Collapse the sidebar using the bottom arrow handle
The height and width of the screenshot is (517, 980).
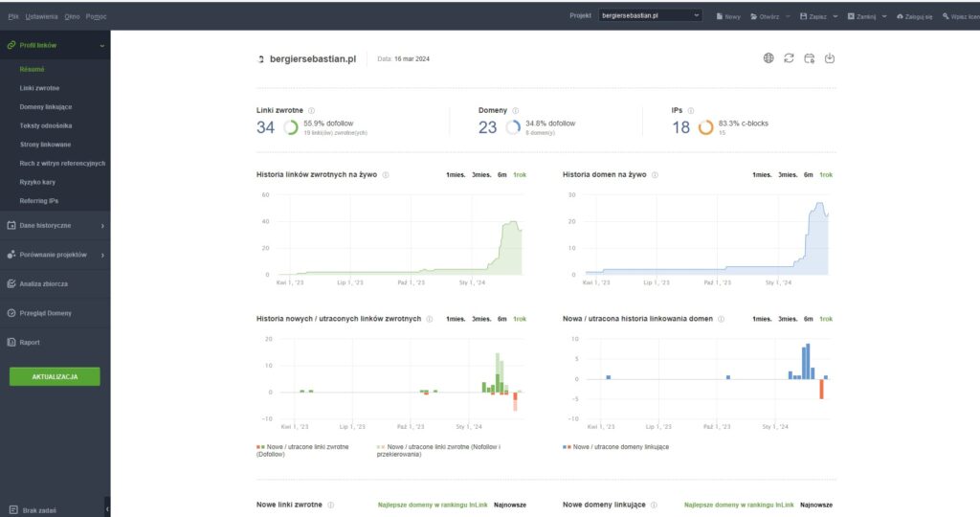(x=107, y=509)
